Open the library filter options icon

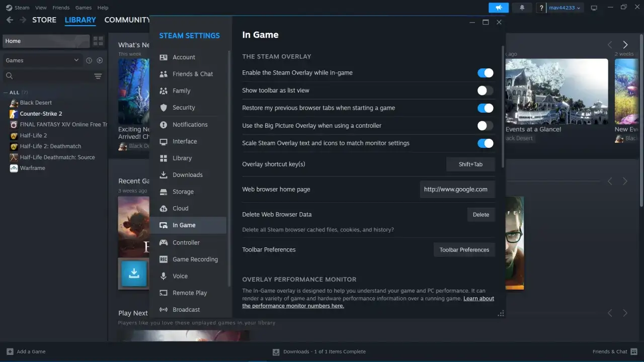[98, 76]
